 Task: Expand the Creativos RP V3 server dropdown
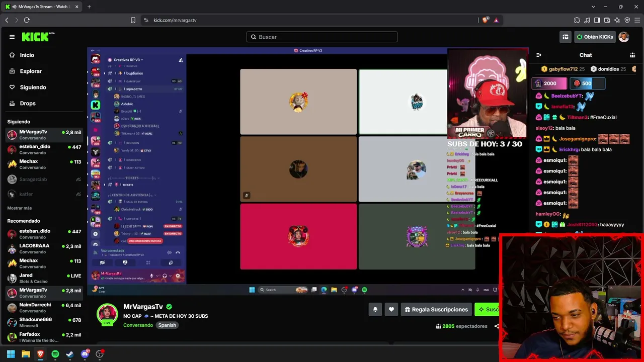128,60
